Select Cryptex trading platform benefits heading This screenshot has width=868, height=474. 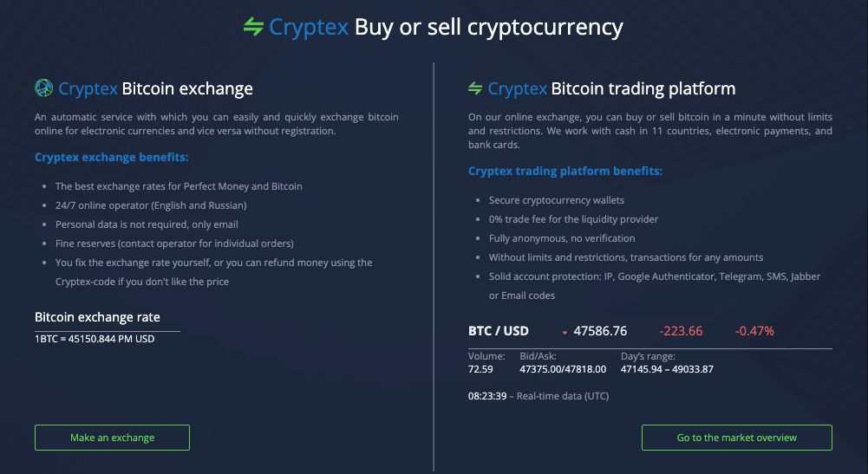[565, 171]
